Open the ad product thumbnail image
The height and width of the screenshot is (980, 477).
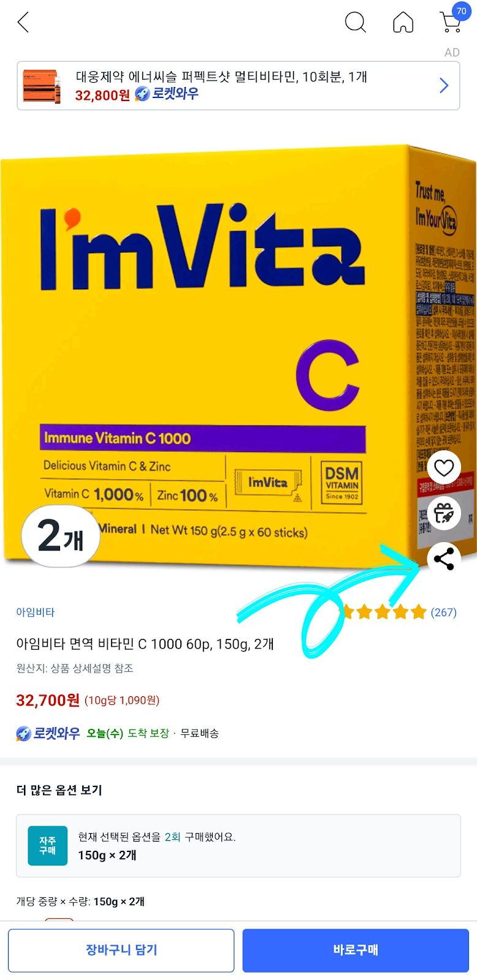click(x=42, y=86)
